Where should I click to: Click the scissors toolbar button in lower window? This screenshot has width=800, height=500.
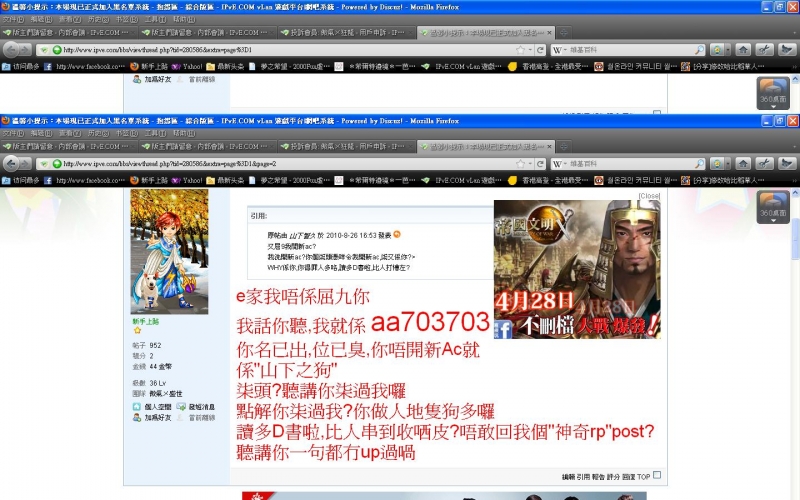(764, 163)
